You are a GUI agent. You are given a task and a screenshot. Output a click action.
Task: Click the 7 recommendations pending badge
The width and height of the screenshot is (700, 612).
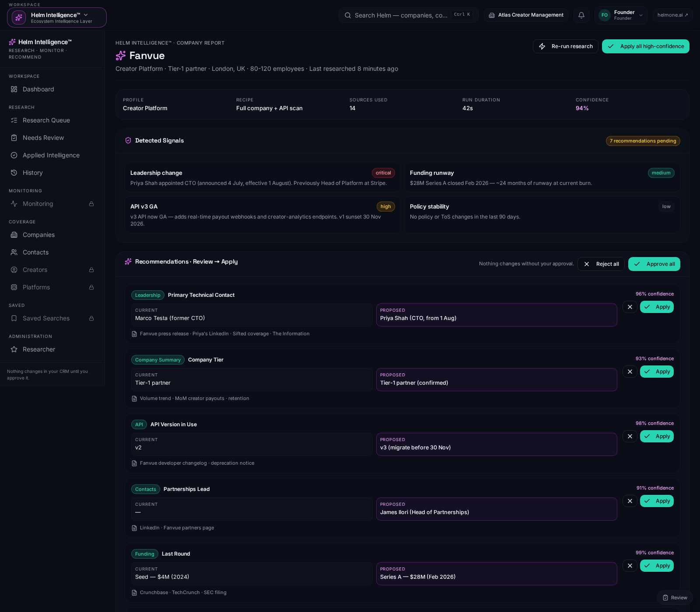[x=643, y=141]
